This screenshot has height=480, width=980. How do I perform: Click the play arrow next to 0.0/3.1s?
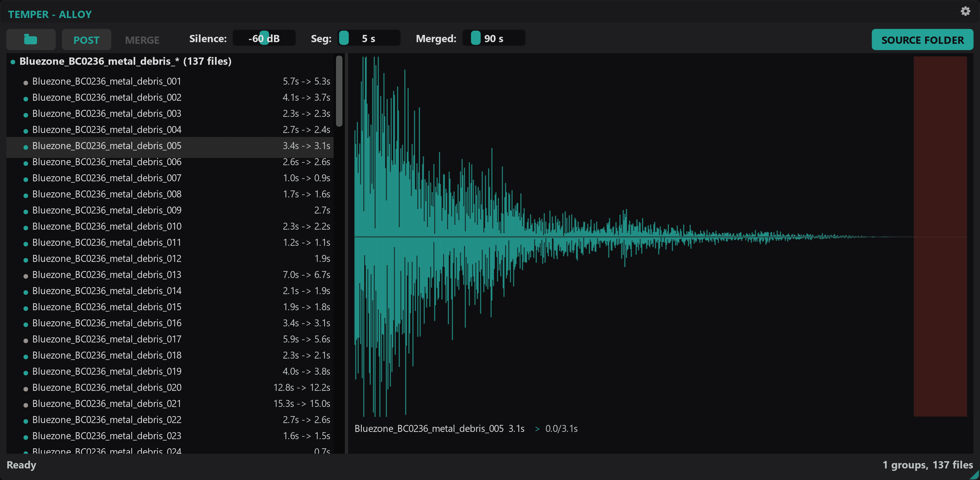pyautogui.click(x=537, y=429)
